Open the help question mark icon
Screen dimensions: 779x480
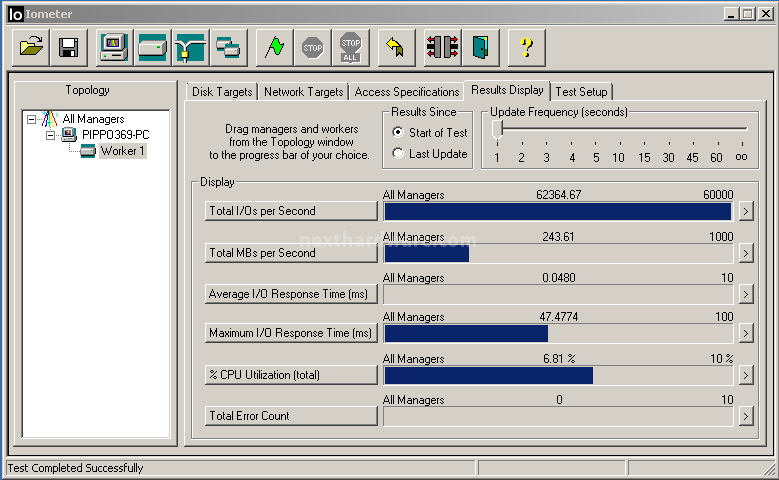click(527, 48)
